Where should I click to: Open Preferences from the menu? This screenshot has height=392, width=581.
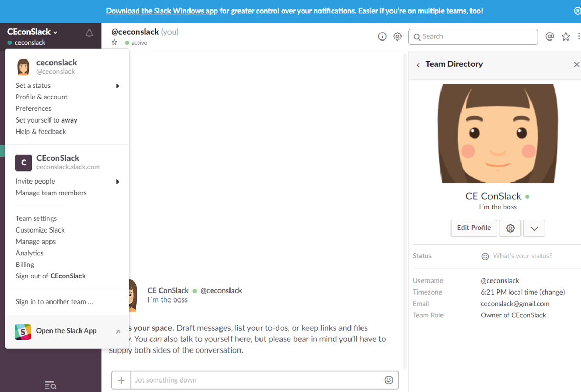(33, 108)
